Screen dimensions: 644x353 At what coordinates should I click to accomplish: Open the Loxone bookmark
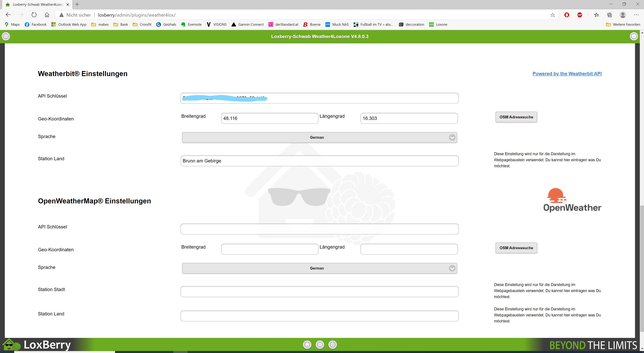point(438,25)
